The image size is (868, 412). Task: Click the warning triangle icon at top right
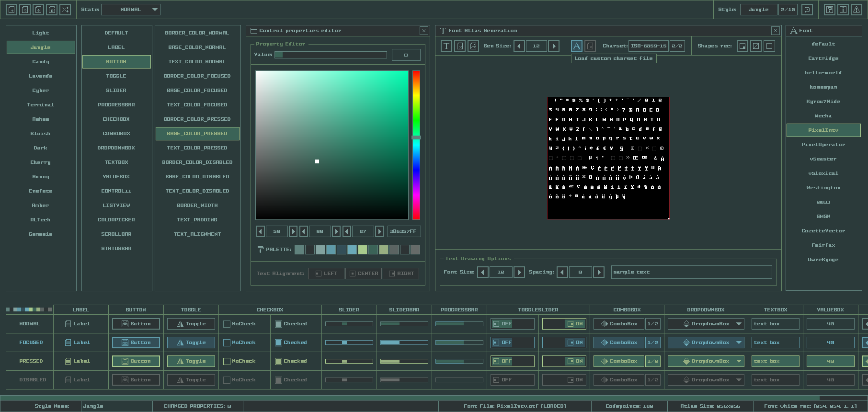(x=857, y=10)
